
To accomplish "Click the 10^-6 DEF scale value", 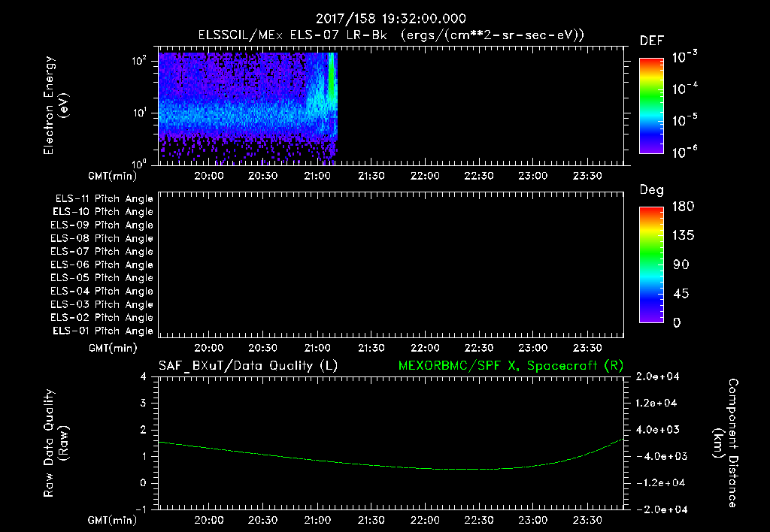I will pyautogui.click(x=684, y=152).
